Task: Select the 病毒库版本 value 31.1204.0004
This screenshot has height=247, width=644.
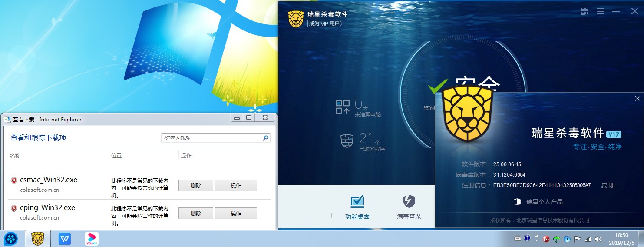Action: click(509, 175)
